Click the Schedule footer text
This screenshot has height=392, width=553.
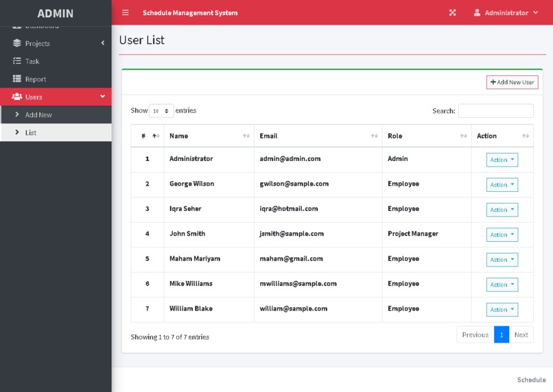[531, 380]
